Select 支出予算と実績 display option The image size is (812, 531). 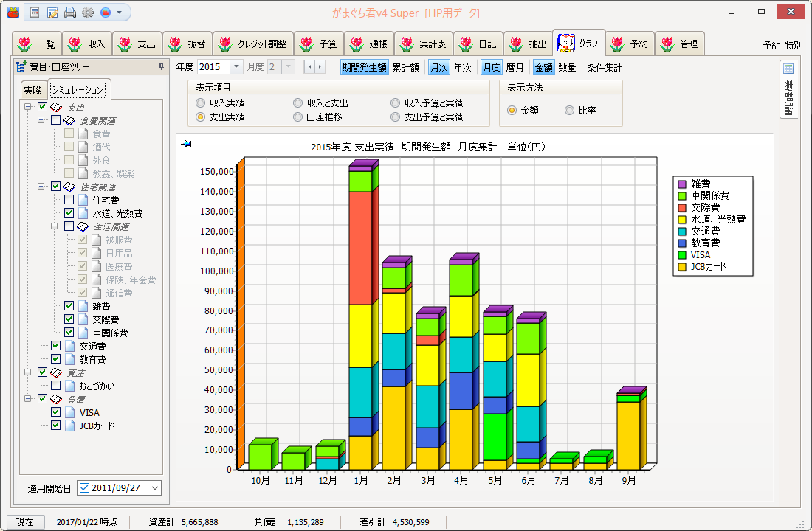tap(395, 117)
